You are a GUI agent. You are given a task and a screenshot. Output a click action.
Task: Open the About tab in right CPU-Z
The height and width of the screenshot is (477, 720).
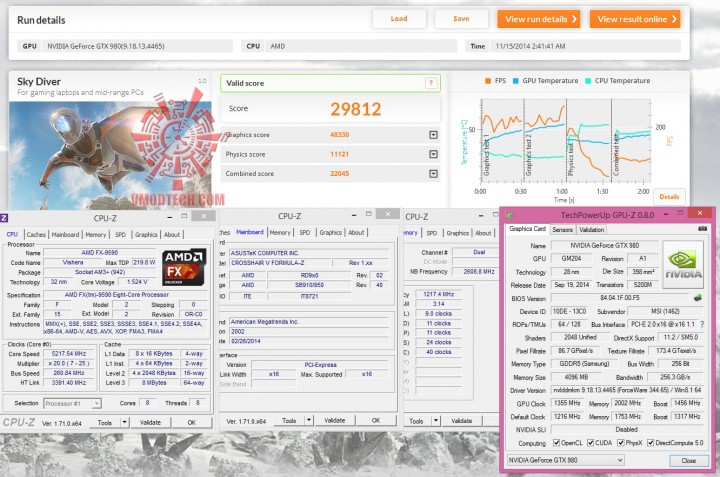[x=483, y=233]
